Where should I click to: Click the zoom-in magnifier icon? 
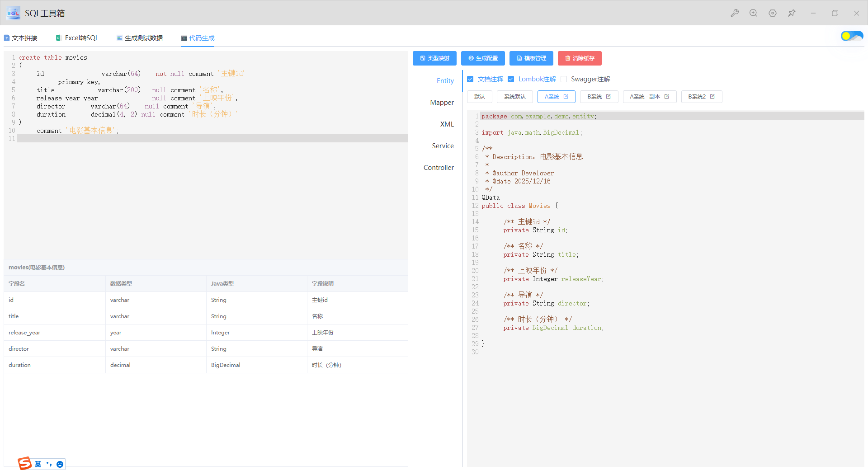[x=753, y=13]
